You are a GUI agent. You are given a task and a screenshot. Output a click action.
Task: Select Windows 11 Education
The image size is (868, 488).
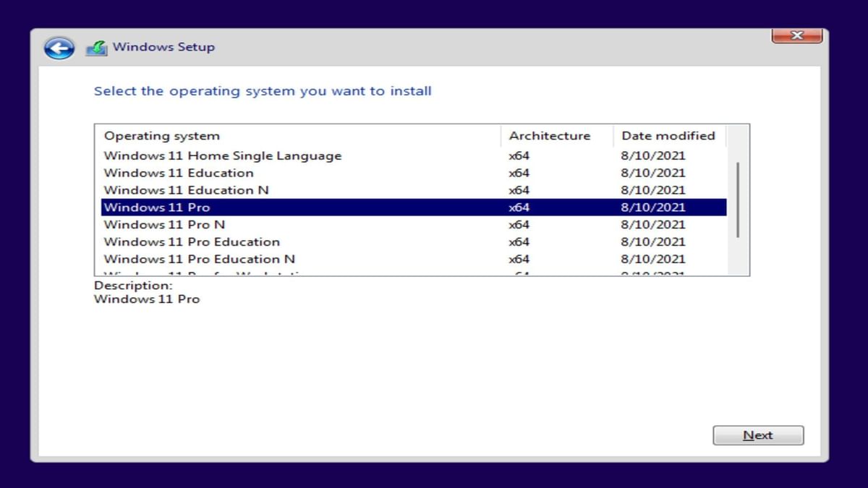coord(179,173)
